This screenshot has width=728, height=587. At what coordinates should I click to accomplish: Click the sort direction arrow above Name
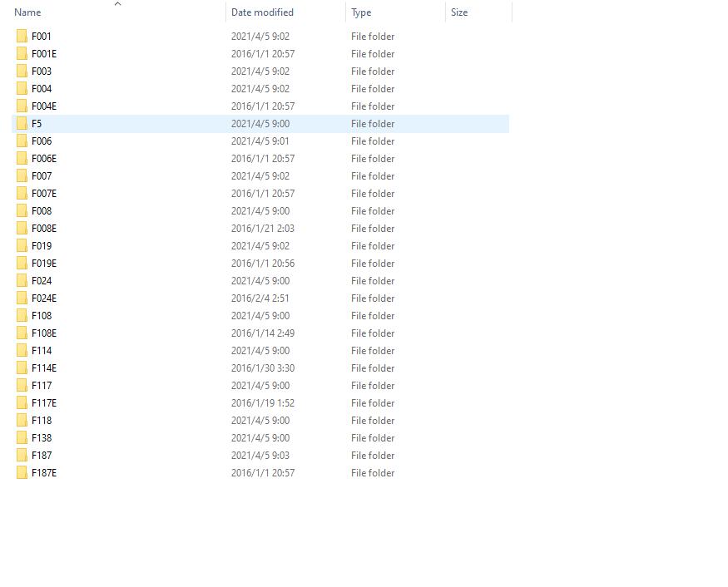coord(118,3)
